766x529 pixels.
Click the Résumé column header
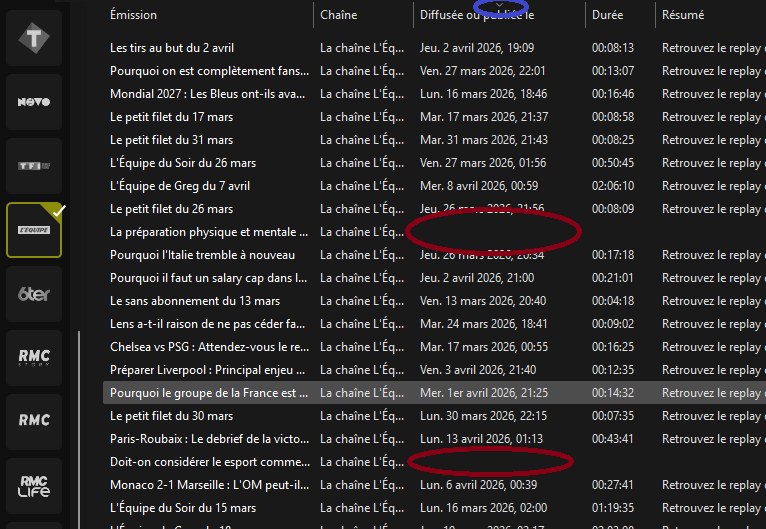682,15
